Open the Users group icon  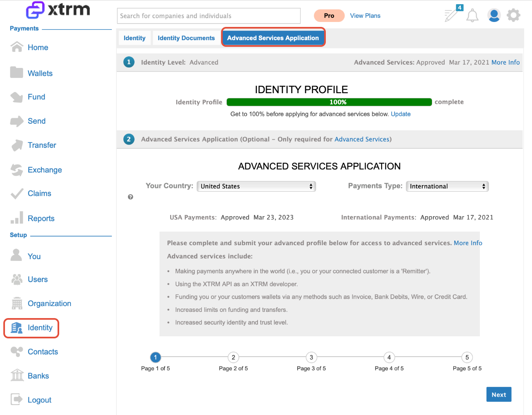(17, 279)
